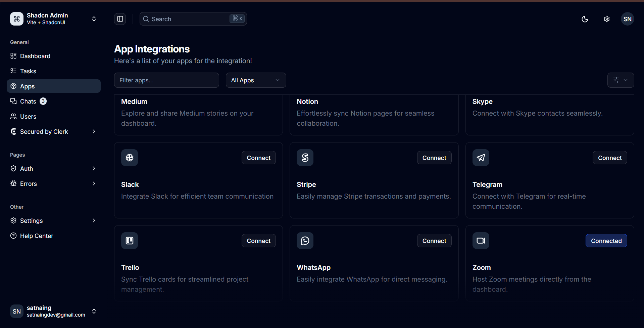Click the satnaingdev@gmail.com email text

click(x=56, y=315)
